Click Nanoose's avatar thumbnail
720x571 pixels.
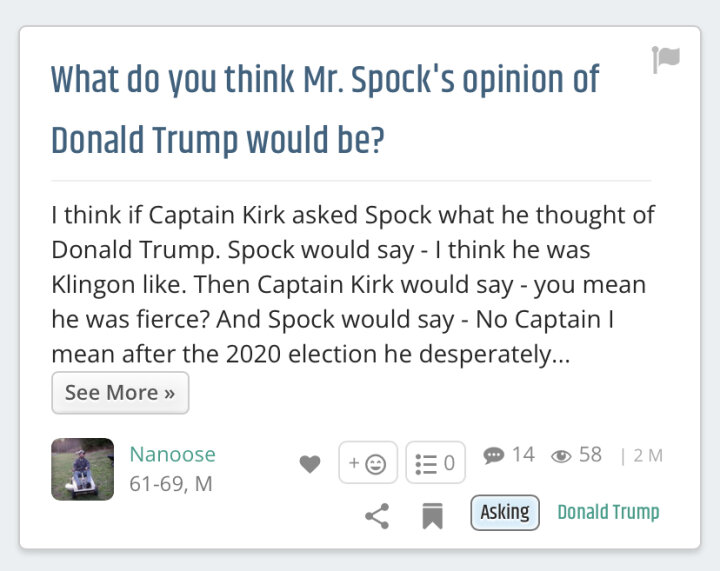click(x=83, y=469)
